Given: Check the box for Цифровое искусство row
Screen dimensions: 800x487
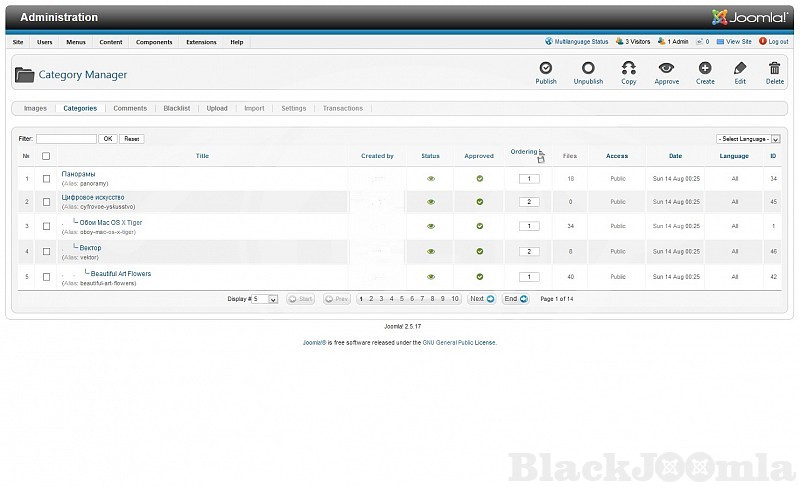Looking at the screenshot, I should point(46,202).
